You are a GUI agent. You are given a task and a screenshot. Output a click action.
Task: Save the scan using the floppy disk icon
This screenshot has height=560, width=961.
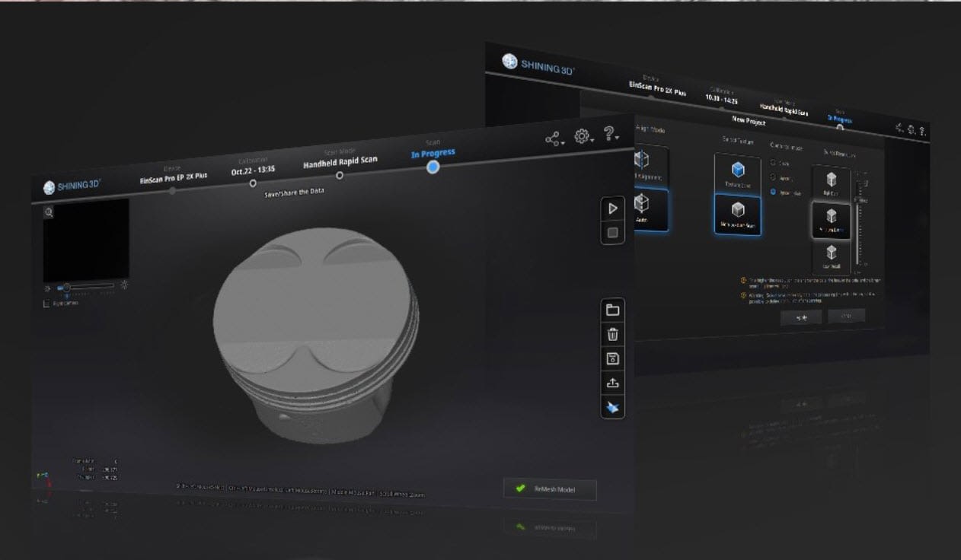click(612, 358)
